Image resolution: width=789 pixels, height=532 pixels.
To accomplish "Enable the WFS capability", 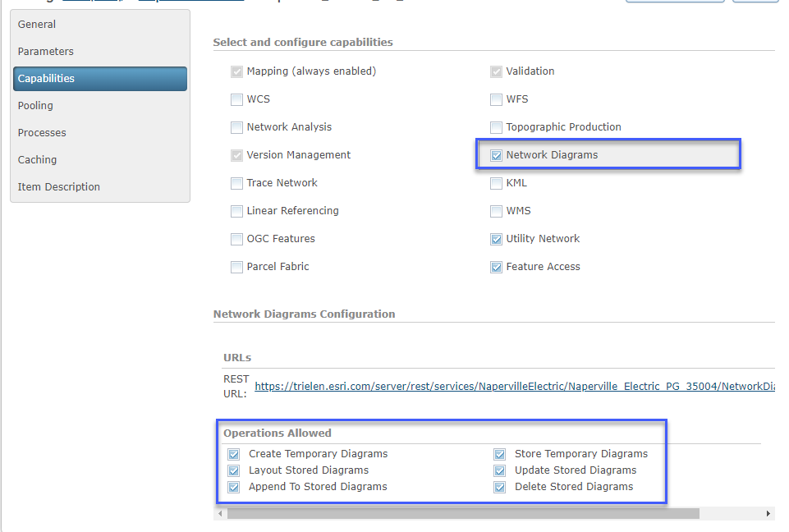I will [x=496, y=99].
